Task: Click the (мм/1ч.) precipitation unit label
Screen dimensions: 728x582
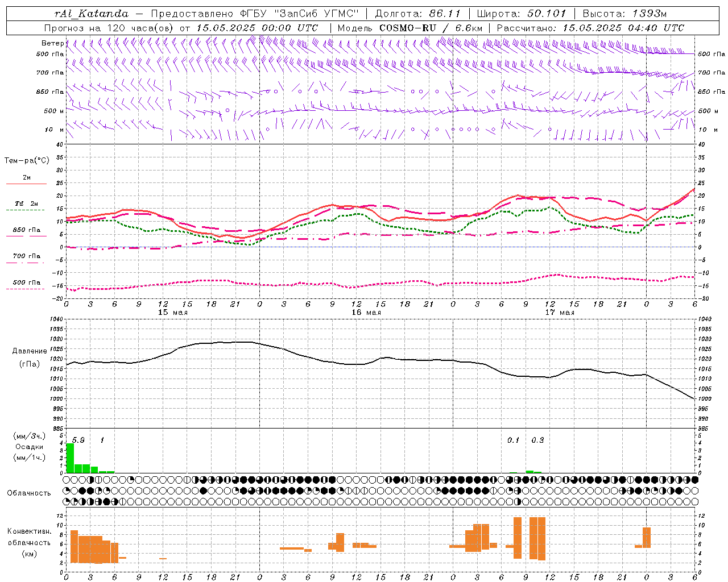Action: [x=30, y=458]
